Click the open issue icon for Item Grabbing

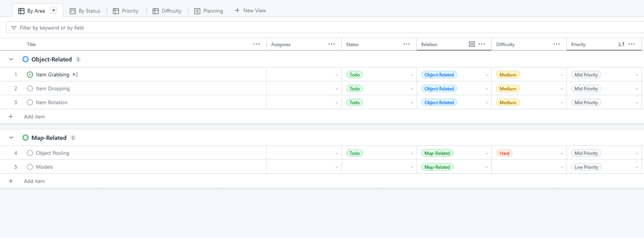[30, 75]
